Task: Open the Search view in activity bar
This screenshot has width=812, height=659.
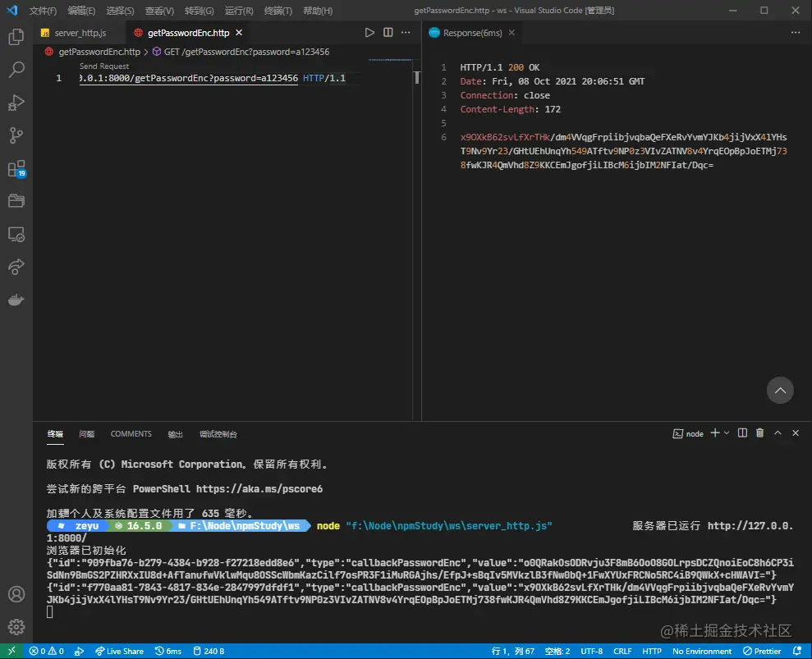Action: pyautogui.click(x=16, y=70)
